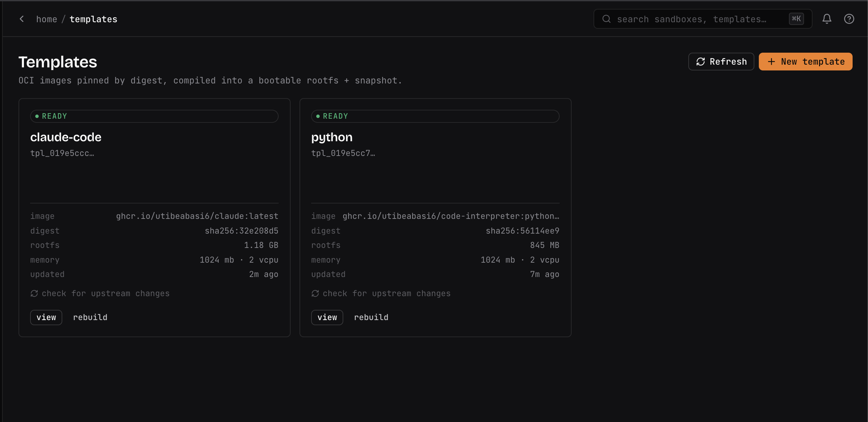
Task: Click updated value 2m ago
Action: (264, 274)
